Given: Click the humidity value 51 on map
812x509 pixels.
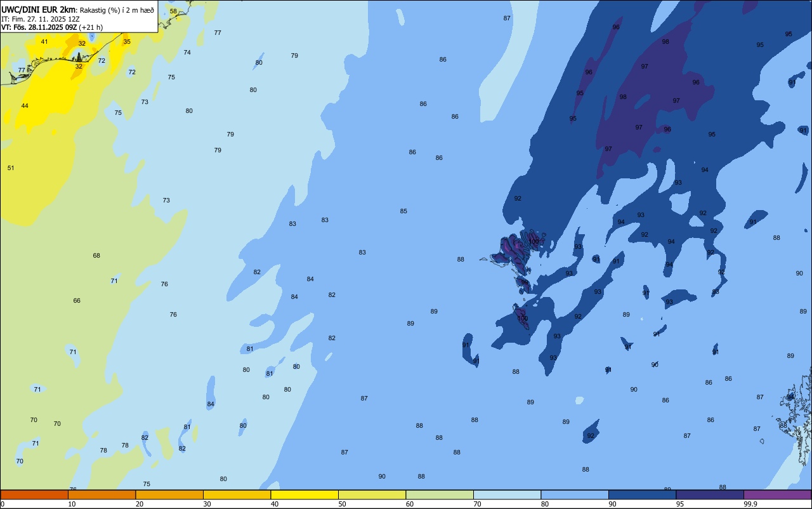Looking at the screenshot, I should tap(11, 168).
